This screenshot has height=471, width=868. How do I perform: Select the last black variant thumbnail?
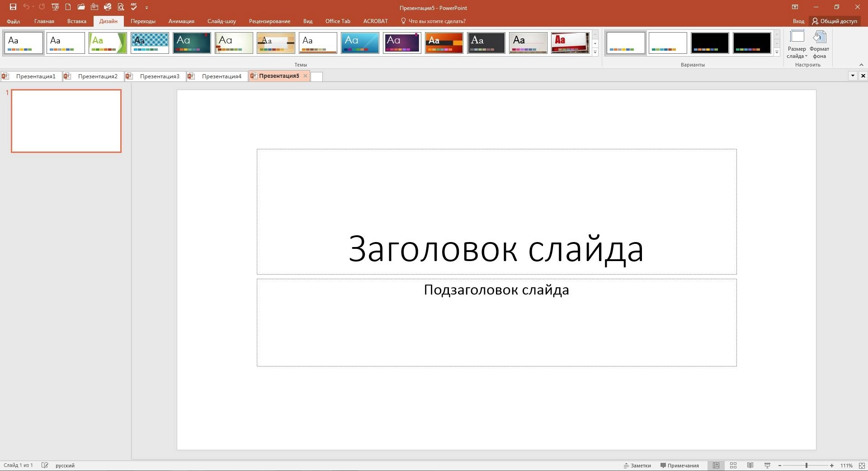(x=752, y=43)
